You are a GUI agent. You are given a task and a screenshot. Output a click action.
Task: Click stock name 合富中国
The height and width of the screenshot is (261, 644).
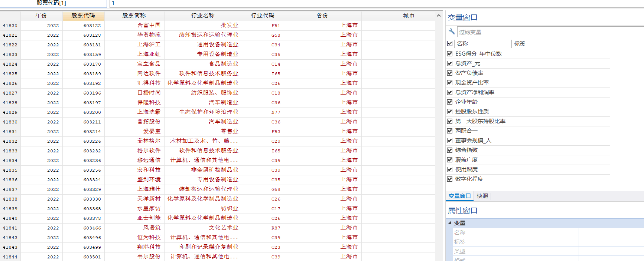coord(149,25)
